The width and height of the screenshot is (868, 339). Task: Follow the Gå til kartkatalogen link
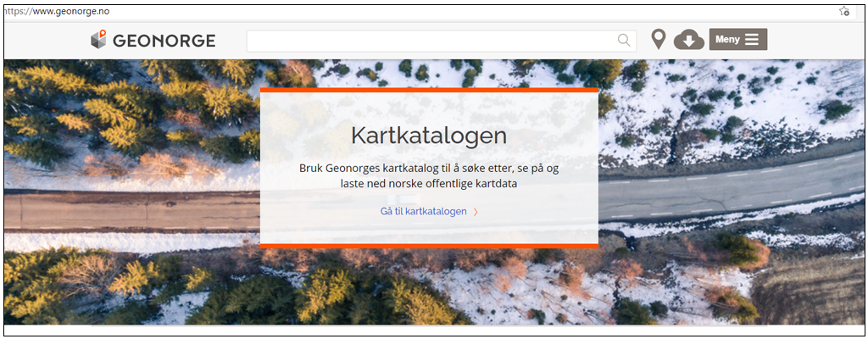(x=429, y=212)
